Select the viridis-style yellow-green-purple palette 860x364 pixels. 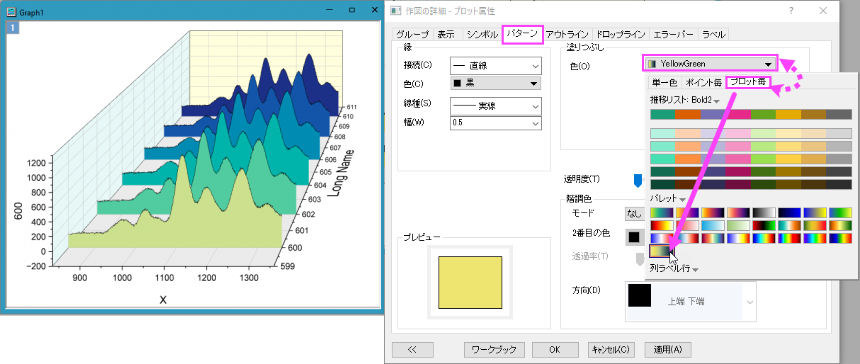(662, 213)
